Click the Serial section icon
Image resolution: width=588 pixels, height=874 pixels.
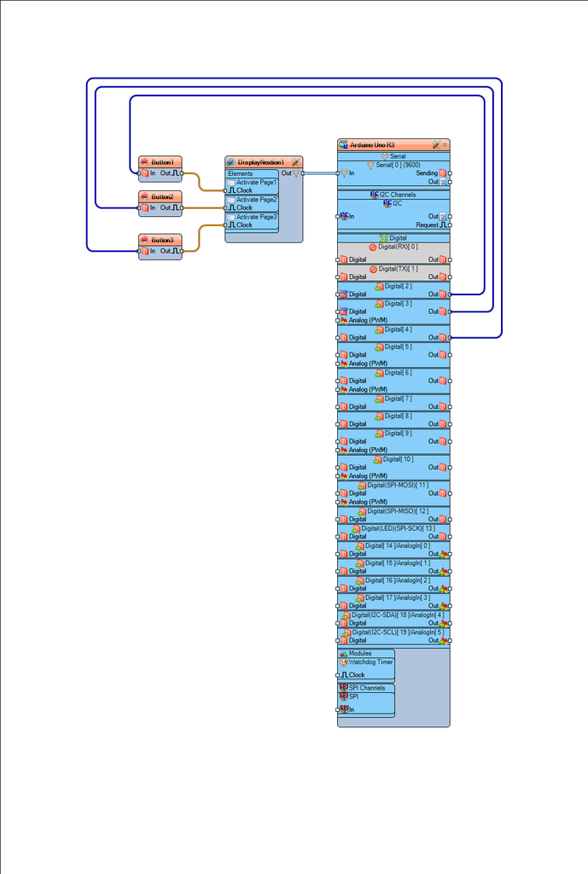[x=385, y=156]
